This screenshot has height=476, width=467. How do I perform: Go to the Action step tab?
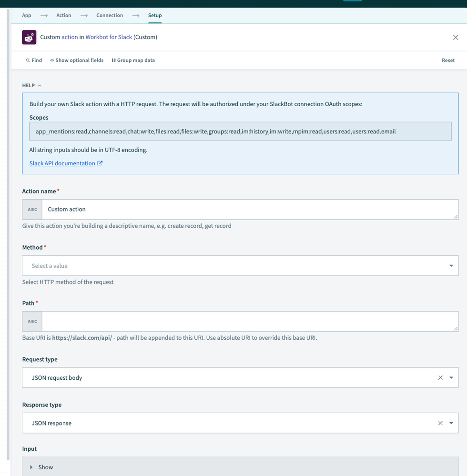click(63, 15)
